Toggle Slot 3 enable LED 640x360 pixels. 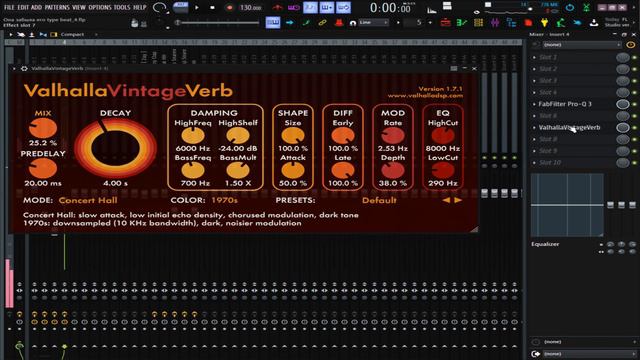[634, 81]
